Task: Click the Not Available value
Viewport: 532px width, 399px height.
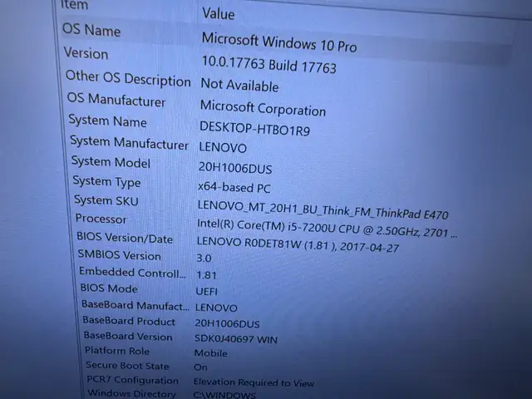Action: point(239,85)
